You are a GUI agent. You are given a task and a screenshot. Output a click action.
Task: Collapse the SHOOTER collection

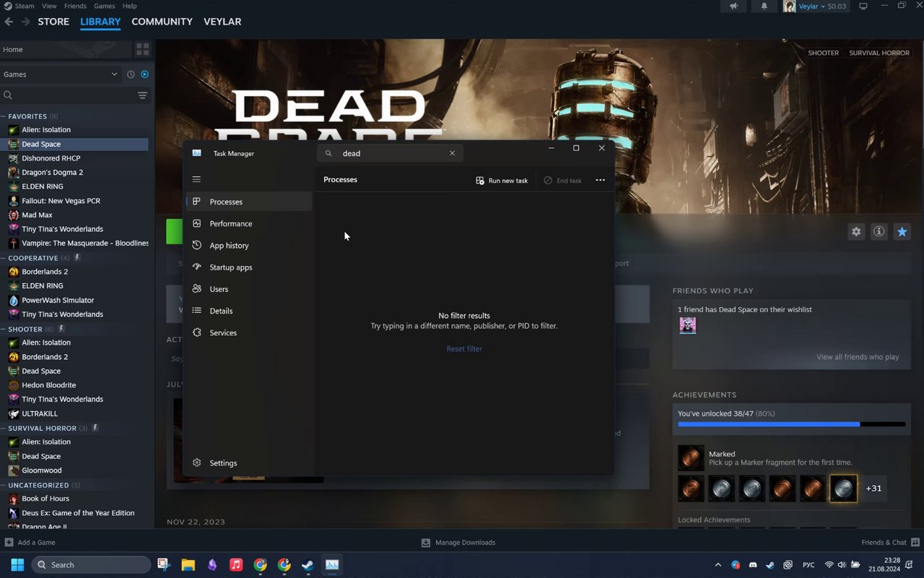pyautogui.click(x=3, y=329)
